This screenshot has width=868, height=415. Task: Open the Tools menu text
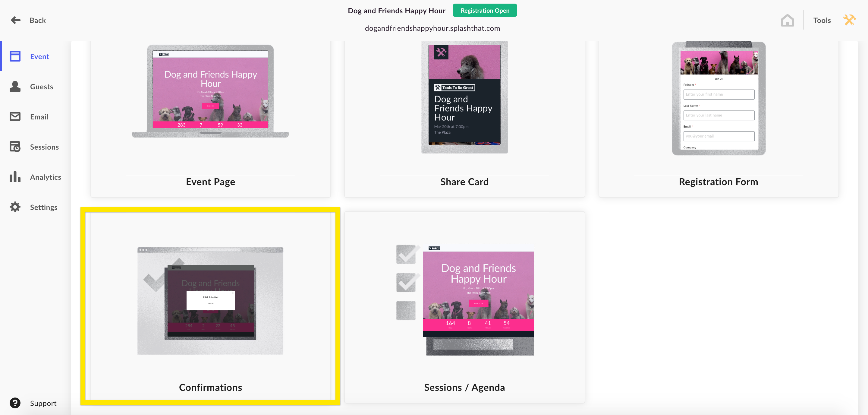(822, 20)
